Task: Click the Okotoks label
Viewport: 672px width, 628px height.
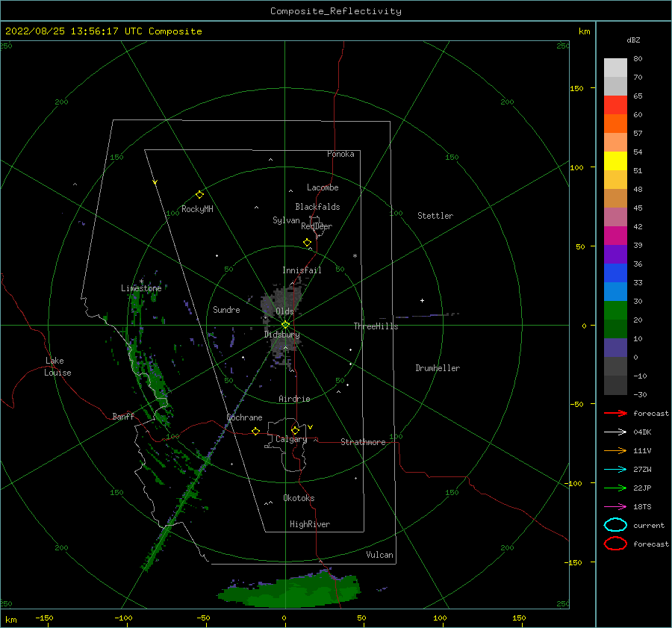Action: pos(299,498)
